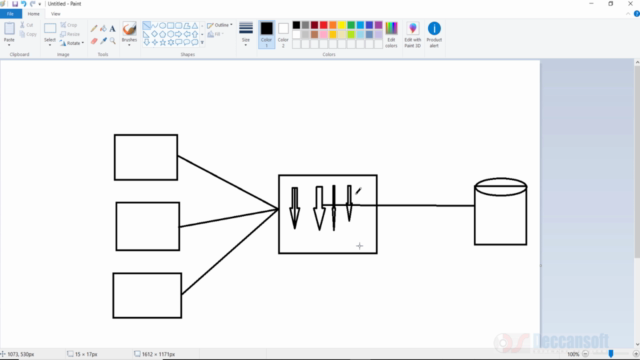Open the Select dropdown arrow
This screenshot has height=360, width=640.
[x=50, y=44]
